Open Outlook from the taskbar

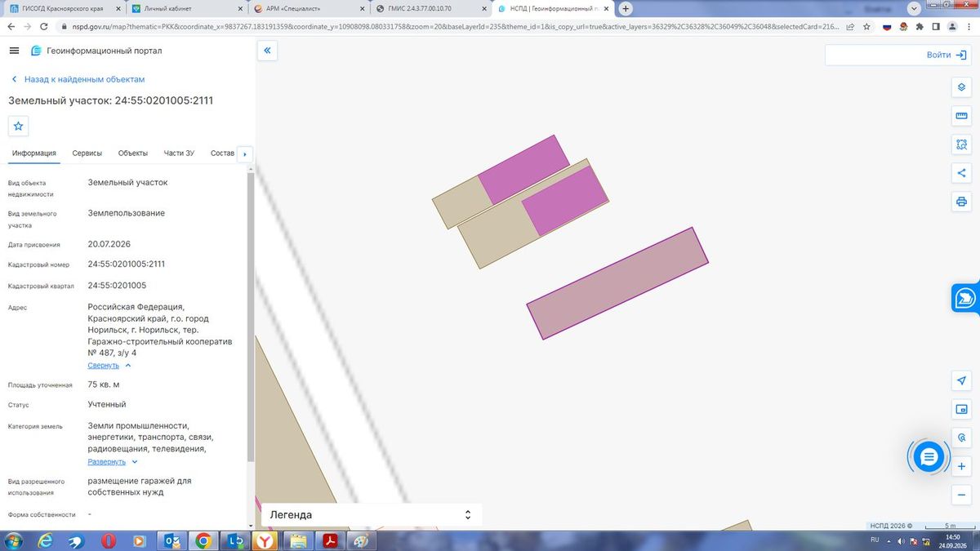(172, 541)
